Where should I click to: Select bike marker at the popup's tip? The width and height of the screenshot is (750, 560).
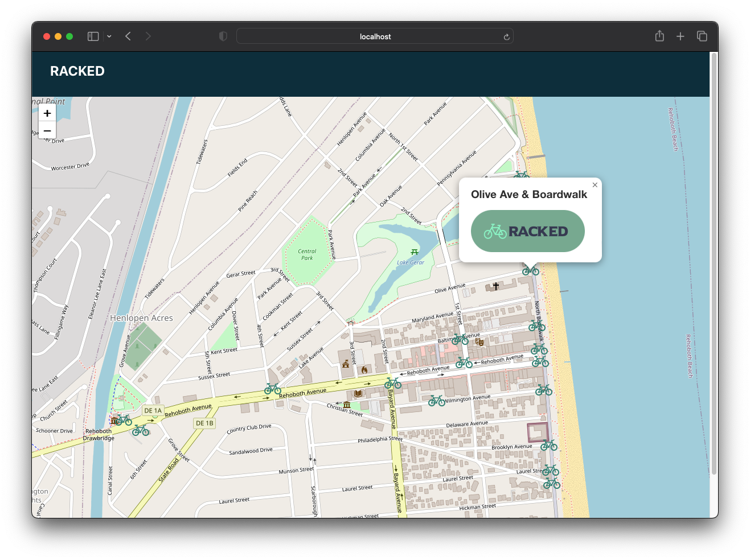[x=531, y=270]
